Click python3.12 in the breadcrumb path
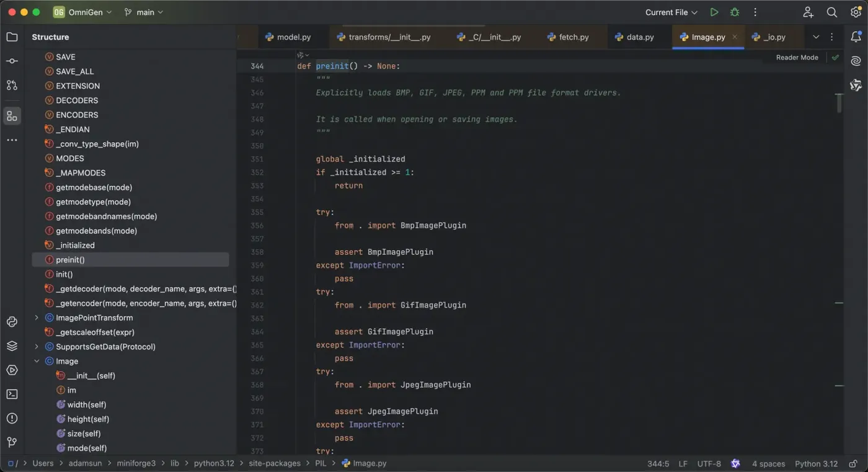 click(215, 463)
